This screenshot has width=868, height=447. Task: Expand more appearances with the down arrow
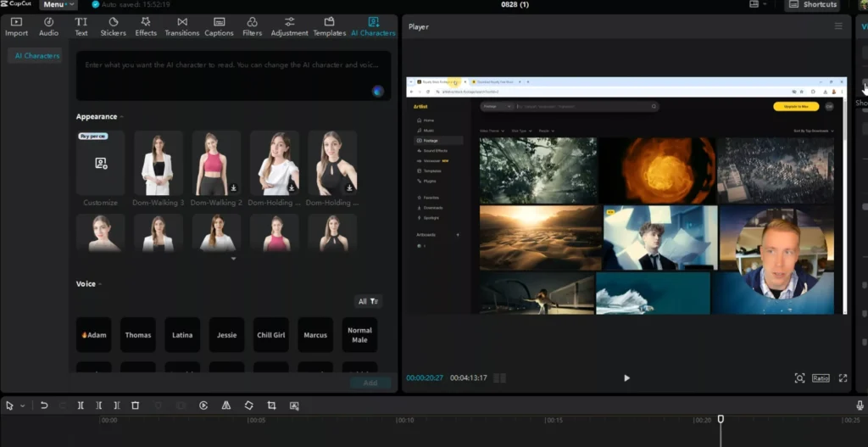coord(233,259)
